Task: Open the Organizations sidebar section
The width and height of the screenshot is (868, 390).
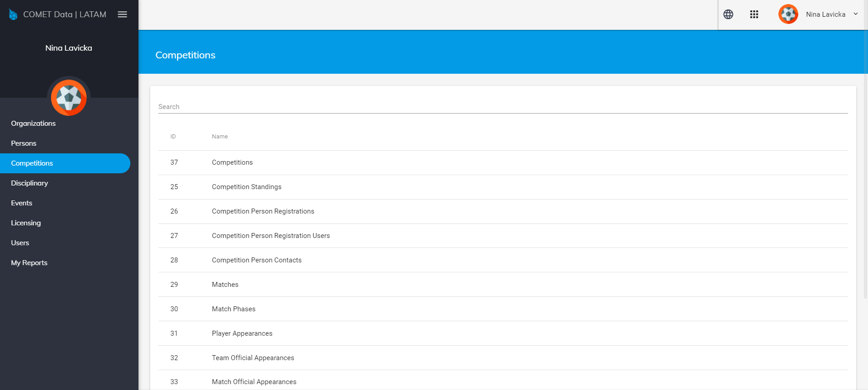Action: tap(33, 124)
